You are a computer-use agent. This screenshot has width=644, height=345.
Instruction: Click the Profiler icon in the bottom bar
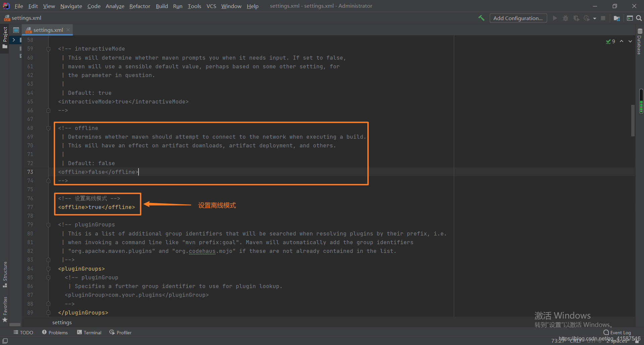pyautogui.click(x=120, y=332)
